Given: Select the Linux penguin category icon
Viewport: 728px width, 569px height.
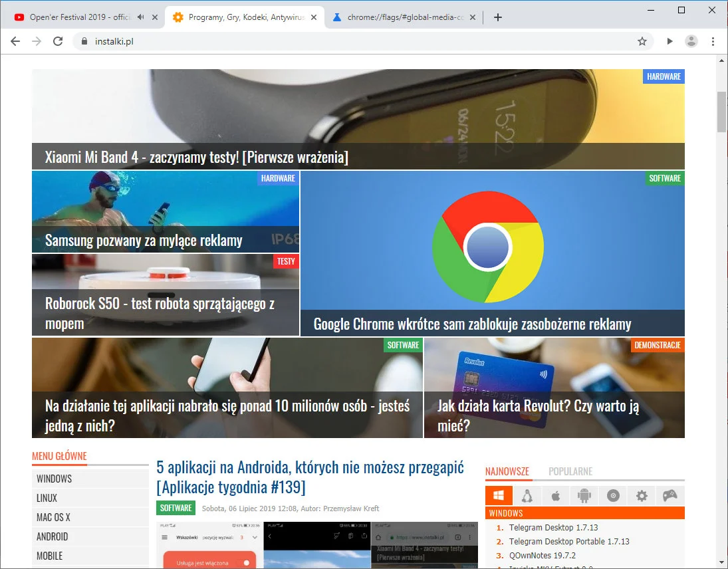Looking at the screenshot, I should point(527,496).
